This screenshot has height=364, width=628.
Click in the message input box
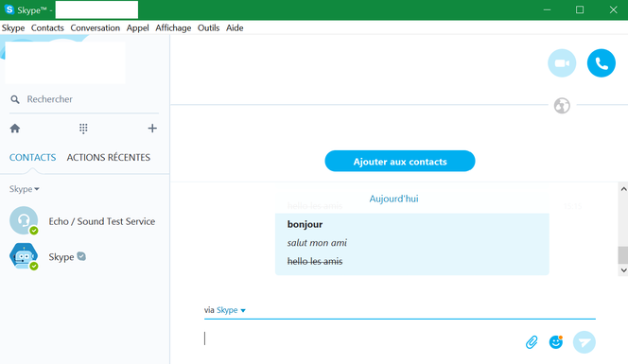(x=360, y=338)
